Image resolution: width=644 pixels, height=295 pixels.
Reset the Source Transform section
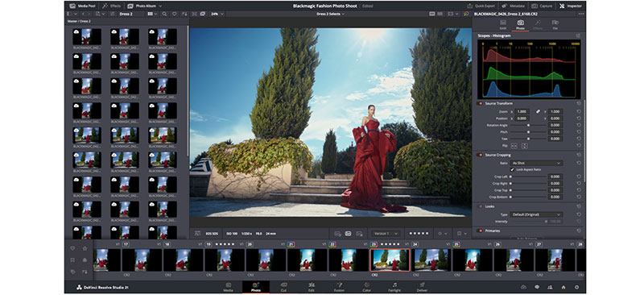(x=579, y=103)
